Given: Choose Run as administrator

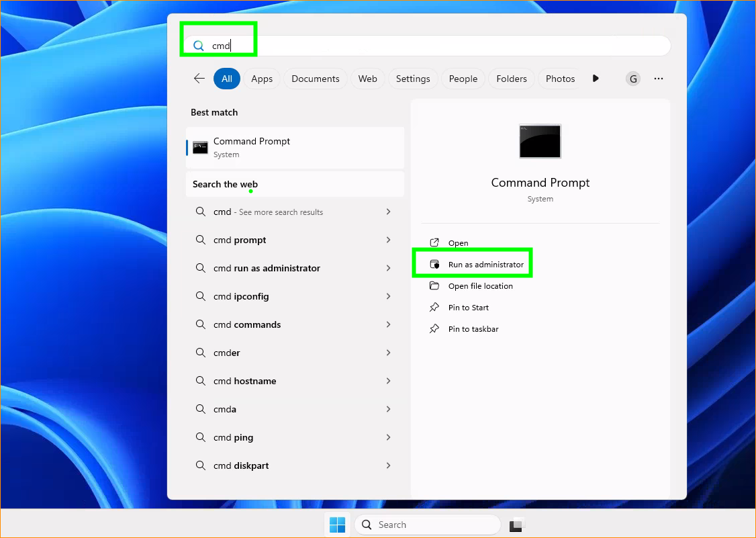Looking at the screenshot, I should point(485,265).
